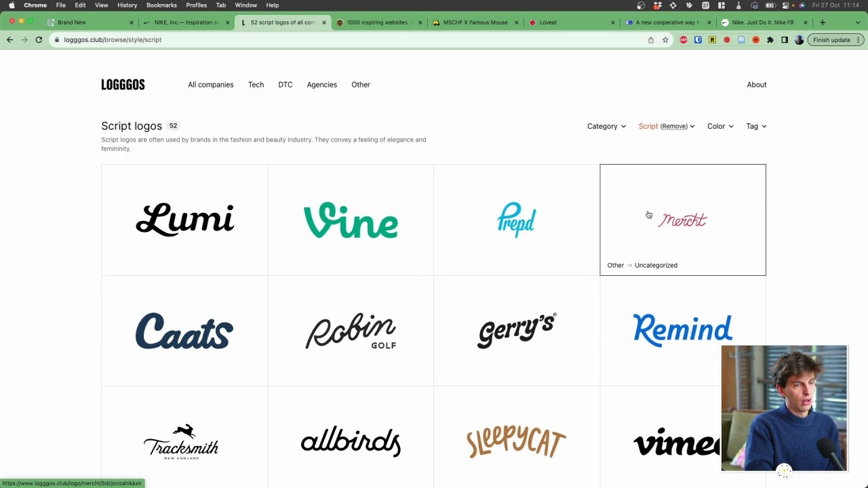The image size is (868, 488).
Task: Switch to the 1000 inspiring websites tab
Action: pos(378,22)
